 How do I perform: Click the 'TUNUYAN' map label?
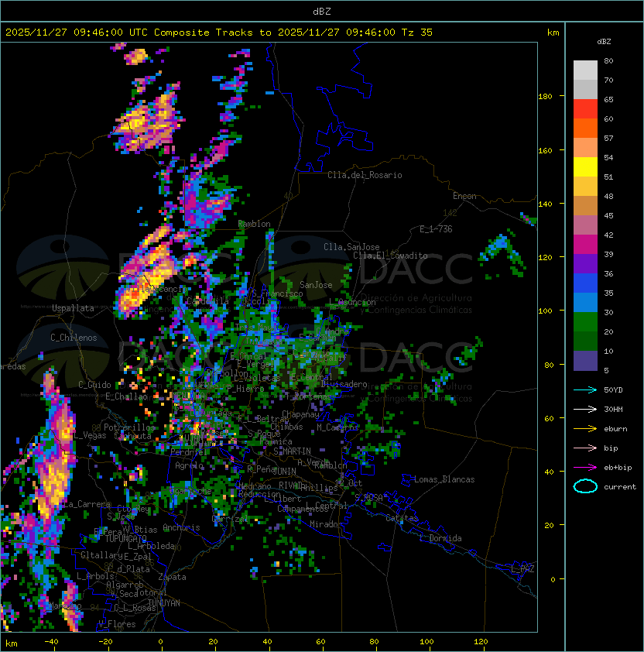tap(164, 603)
